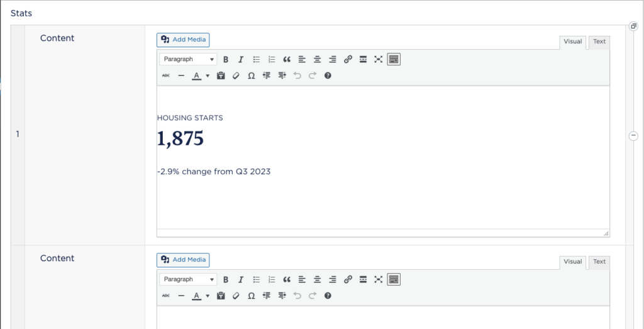The width and height of the screenshot is (644, 329).
Task: Open the Paragraph format dropdown in first editor
Action: [x=187, y=59]
